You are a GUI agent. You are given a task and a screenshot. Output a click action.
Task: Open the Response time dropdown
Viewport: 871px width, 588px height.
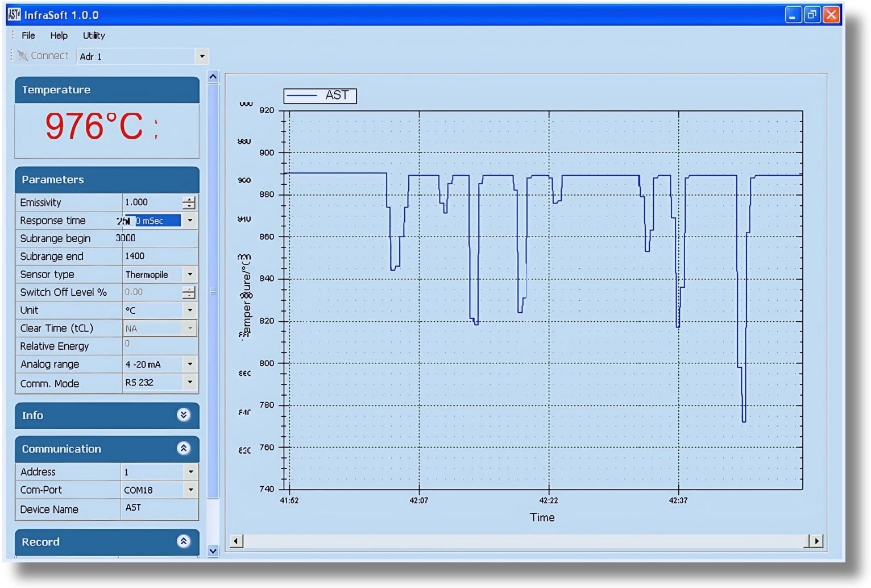tap(190, 221)
